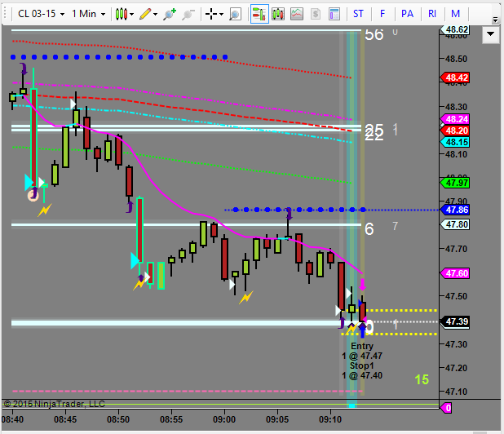Open the chart properties window icon
504x434 pixels.
[x=334, y=14]
